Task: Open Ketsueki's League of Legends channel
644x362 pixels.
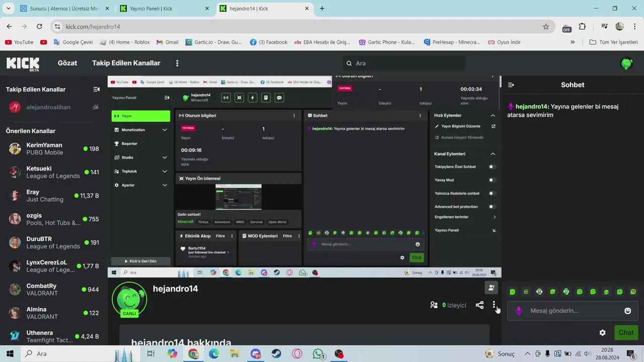Action: click(x=53, y=172)
